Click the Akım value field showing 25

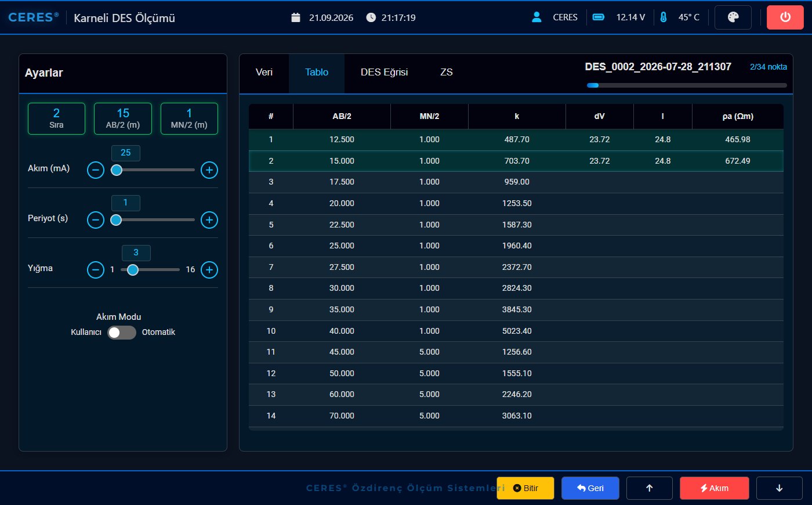[126, 153]
